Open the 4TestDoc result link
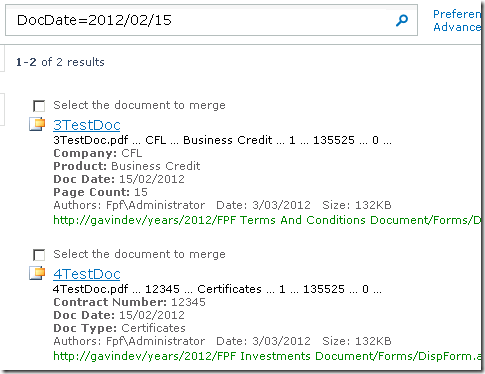485x374 pixels. [x=87, y=274]
